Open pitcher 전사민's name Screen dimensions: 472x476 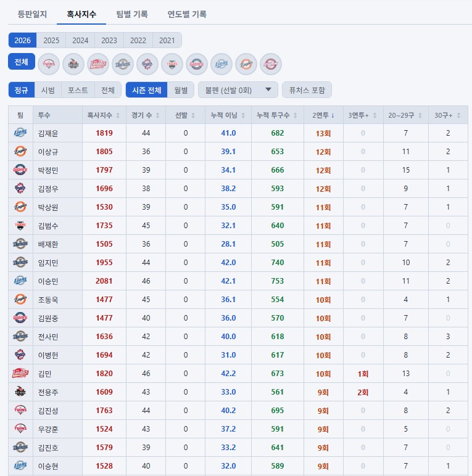pyautogui.click(x=48, y=337)
